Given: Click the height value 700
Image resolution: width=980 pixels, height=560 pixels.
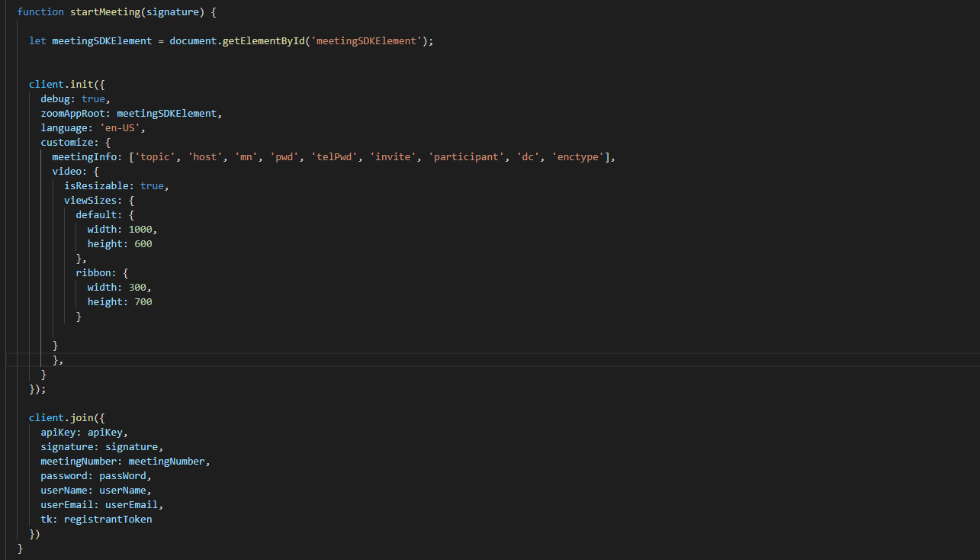Looking at the screenshot, I should pos(143,302).
